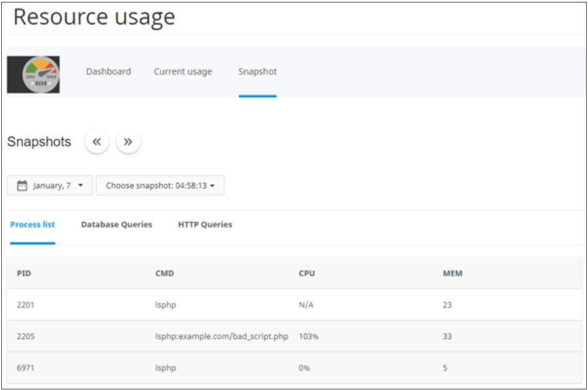Click the next snapshot arrow button

click(x=128, y=141)
